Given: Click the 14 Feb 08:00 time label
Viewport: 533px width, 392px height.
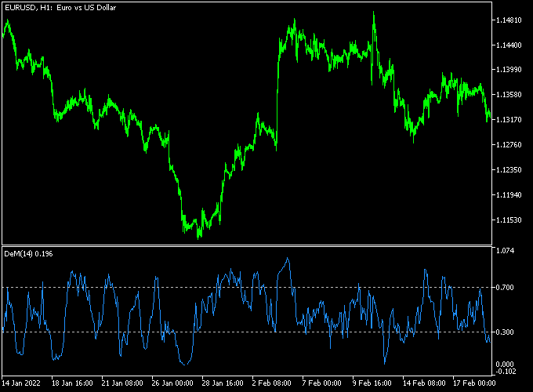Looking at the screenshot, I should (424, 383).
